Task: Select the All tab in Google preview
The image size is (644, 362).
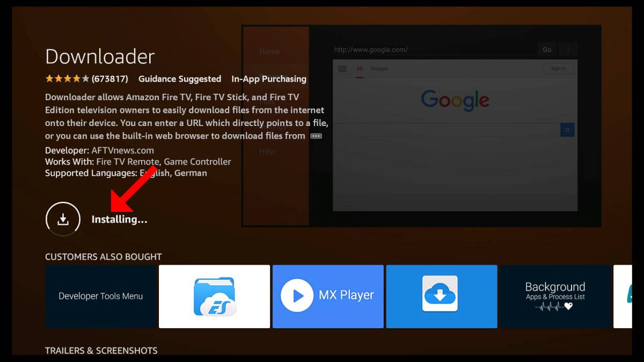Action: tap(360, 69)
